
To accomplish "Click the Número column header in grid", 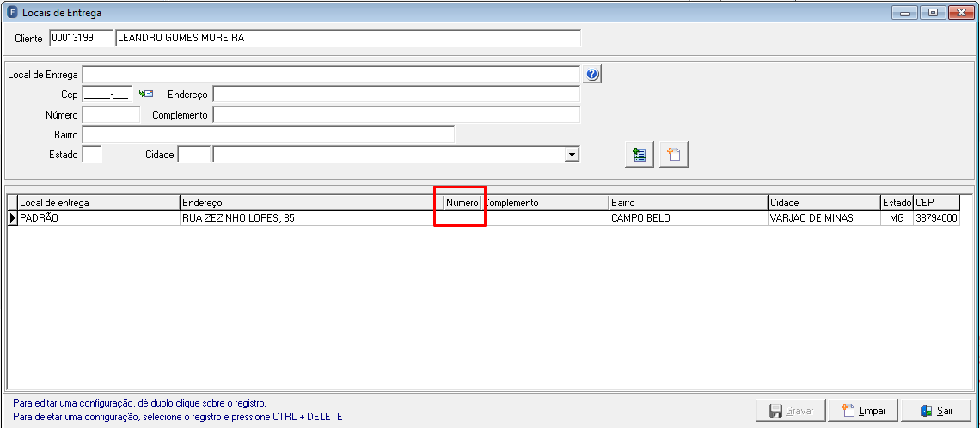I will pos(462,203).
